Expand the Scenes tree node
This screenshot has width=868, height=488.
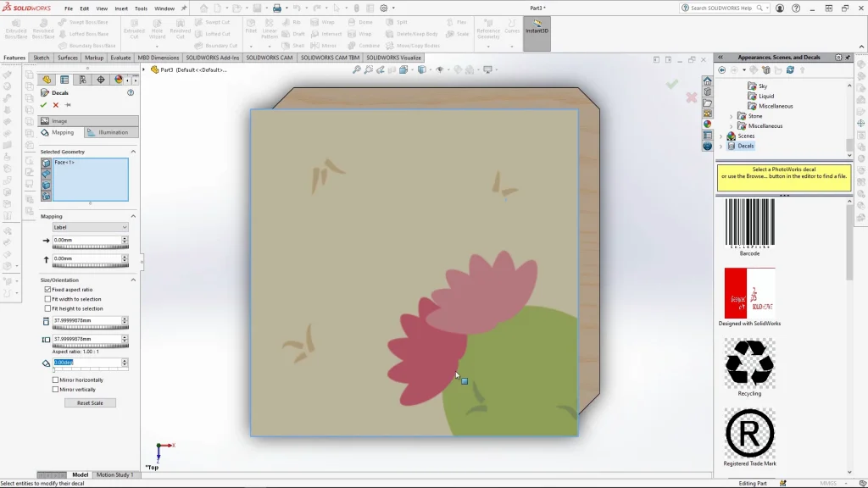pyautogui.click(x=721, y=136)
